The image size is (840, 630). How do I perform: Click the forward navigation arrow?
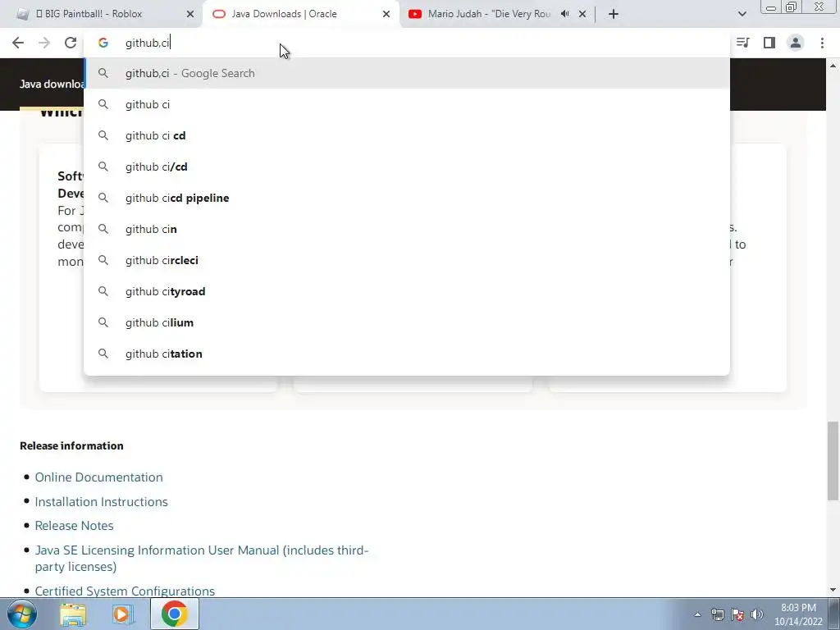coord(44,43)
